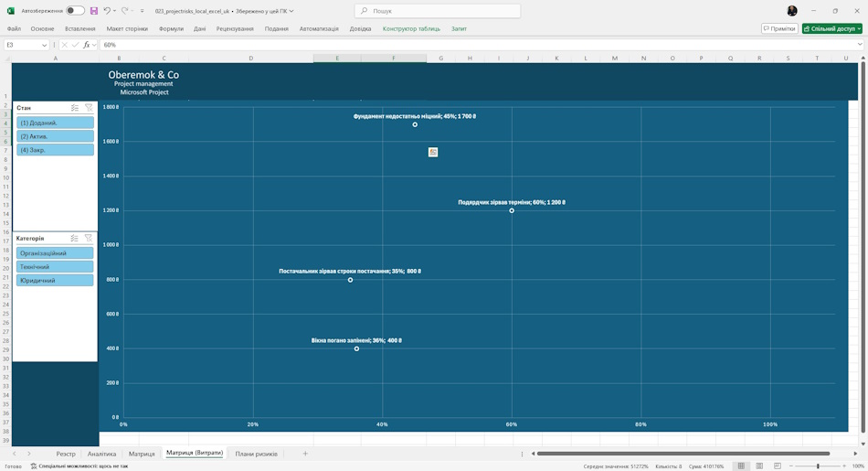
Task: Click the insert function fx icon
Action: pos(87,45)
